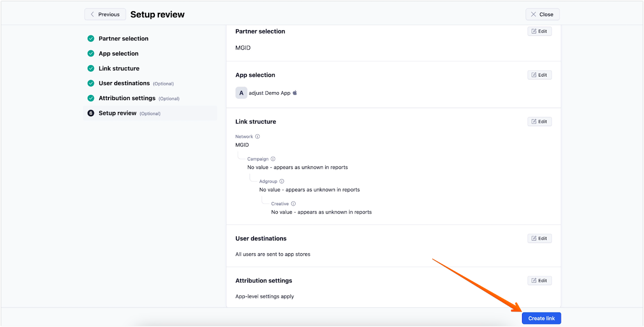Image resolution: width=644 pixels, height=327 pixels.
Task: Click the Creative info icon
Action: tap(293, 204)
